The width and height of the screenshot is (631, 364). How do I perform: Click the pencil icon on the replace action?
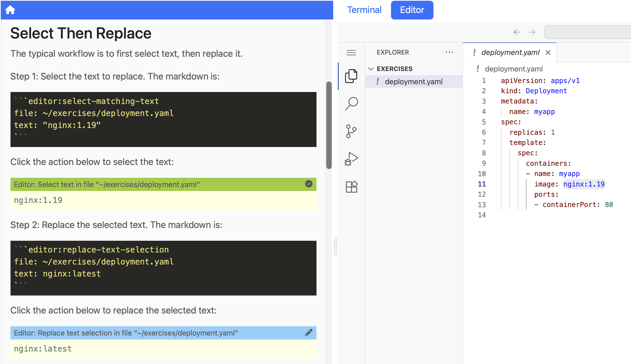tap(308, 332)
